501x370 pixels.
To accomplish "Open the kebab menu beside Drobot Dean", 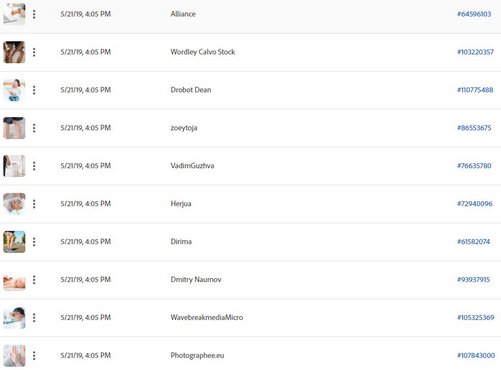I will coord(34,90).
